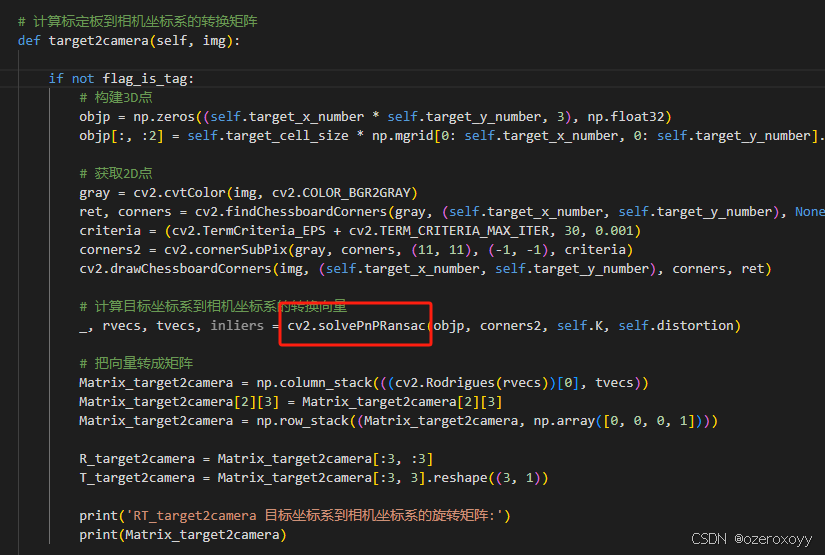Click the [:3, :3] slice on R_target2camera line
The height and width of the screenshot is (555, 825).
point(403,459)
